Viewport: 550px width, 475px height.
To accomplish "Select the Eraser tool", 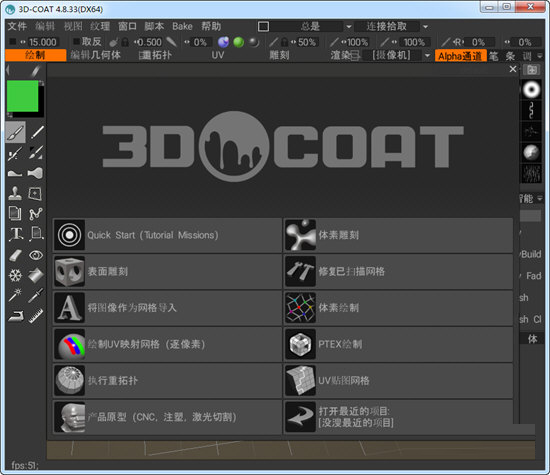I will click(15, 255).
